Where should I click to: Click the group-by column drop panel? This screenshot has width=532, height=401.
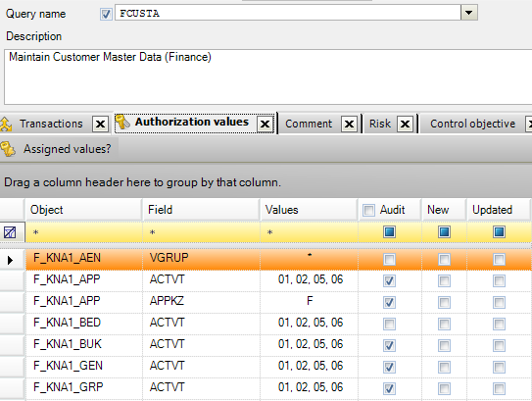click(266, 182)
